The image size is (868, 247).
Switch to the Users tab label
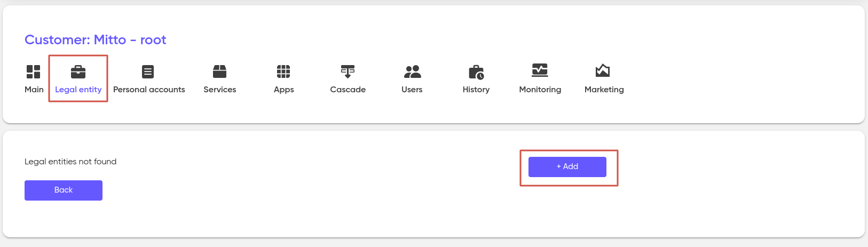(412, 90)
